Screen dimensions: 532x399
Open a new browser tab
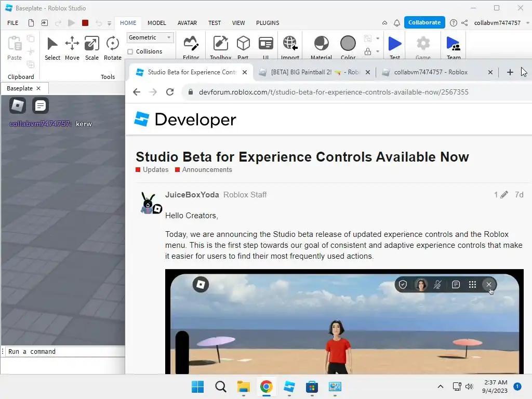(510, 72)
